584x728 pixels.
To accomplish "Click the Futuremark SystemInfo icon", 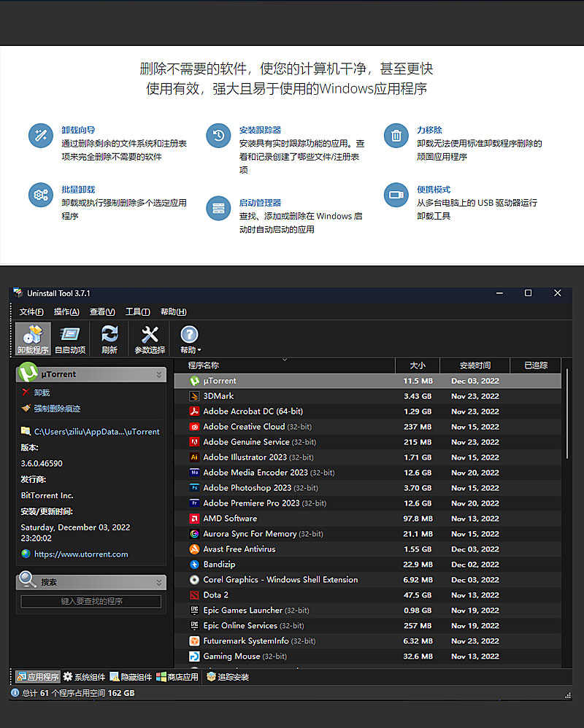I will click(x=194, y=641).
